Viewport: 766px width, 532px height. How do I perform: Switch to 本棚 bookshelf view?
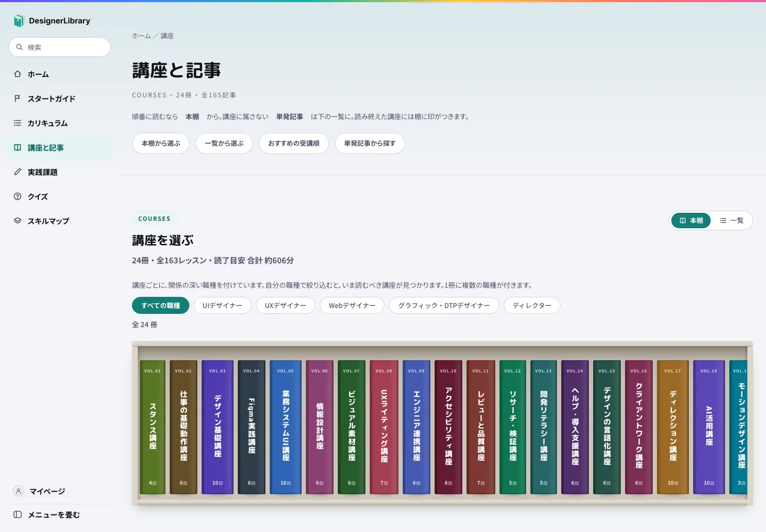pos(691,220)
